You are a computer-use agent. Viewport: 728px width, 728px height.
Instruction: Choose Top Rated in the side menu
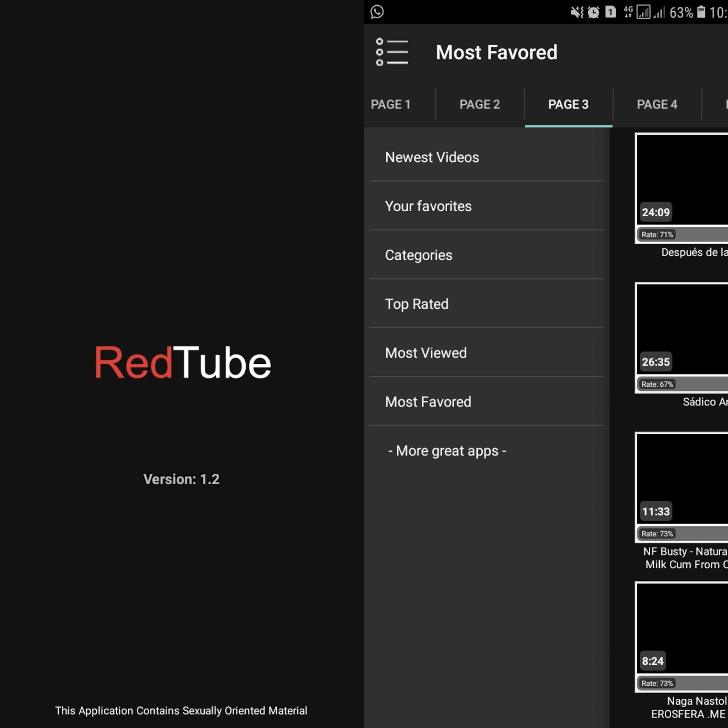coord(487,304)
